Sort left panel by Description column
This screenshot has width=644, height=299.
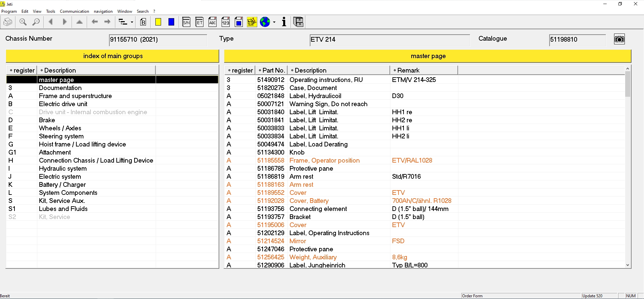tap(96, 70)
